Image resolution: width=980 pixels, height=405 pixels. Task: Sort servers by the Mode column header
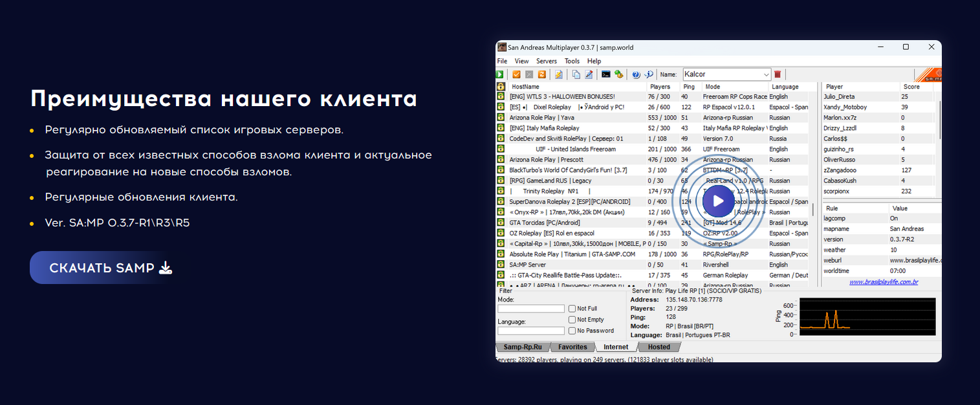pos(735,86)
